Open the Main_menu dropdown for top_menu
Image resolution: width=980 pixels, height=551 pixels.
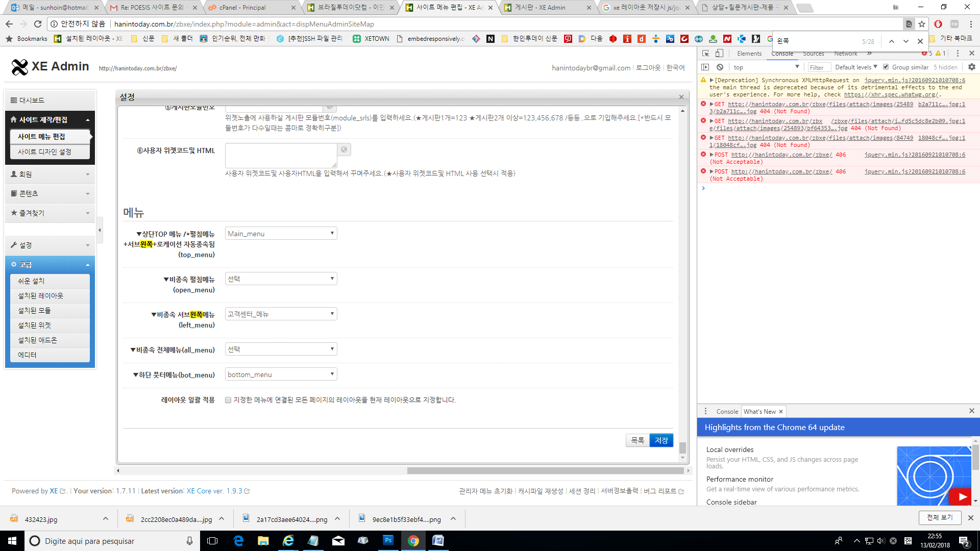click(x=281, y=233)
